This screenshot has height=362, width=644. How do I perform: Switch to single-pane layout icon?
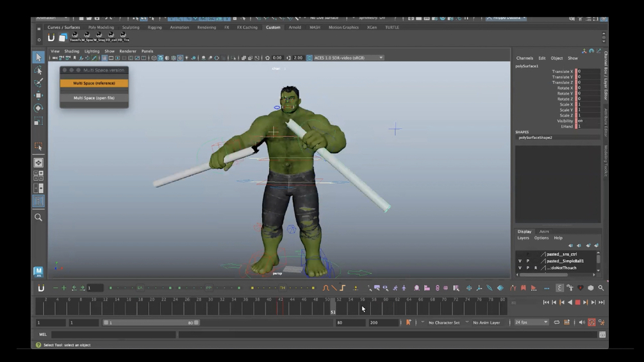pyautogui.click(x=38, y=163)
